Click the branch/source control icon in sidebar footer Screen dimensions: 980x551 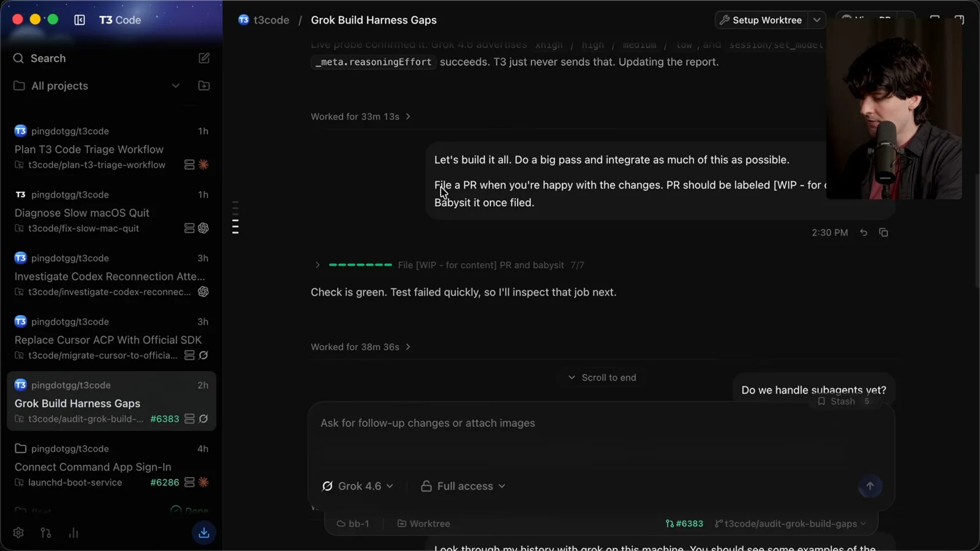click(46, 533)
